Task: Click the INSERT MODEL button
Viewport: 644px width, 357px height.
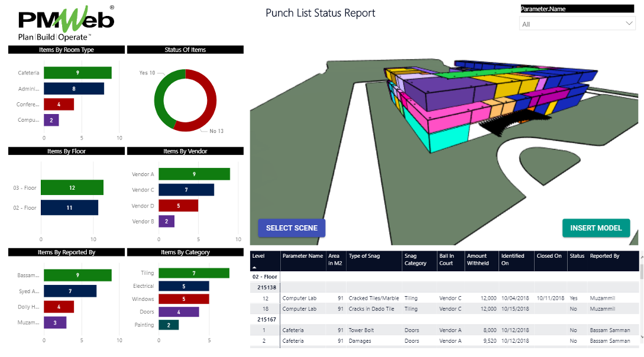Action: pos(596,228)
